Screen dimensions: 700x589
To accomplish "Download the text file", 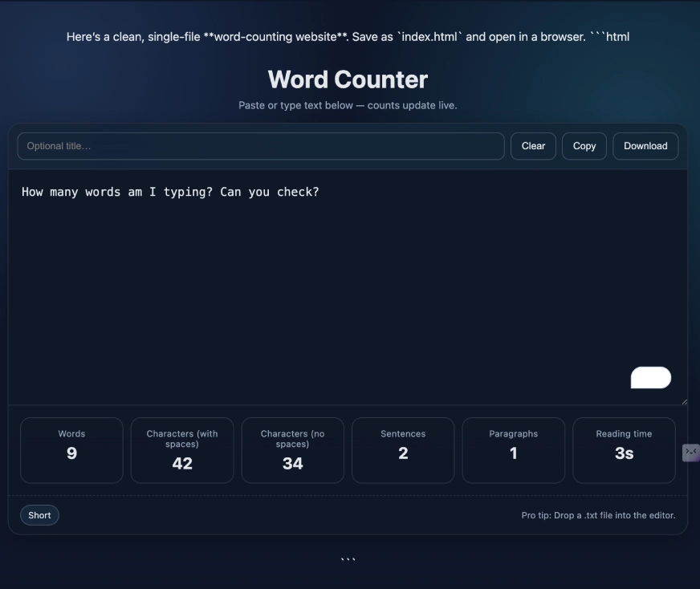I will coord(645,146).
